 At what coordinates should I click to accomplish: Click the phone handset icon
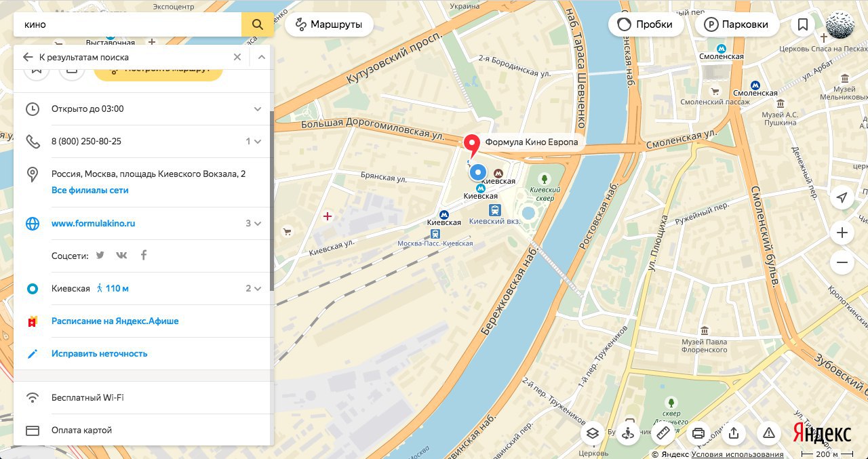[x=32, y=141]
